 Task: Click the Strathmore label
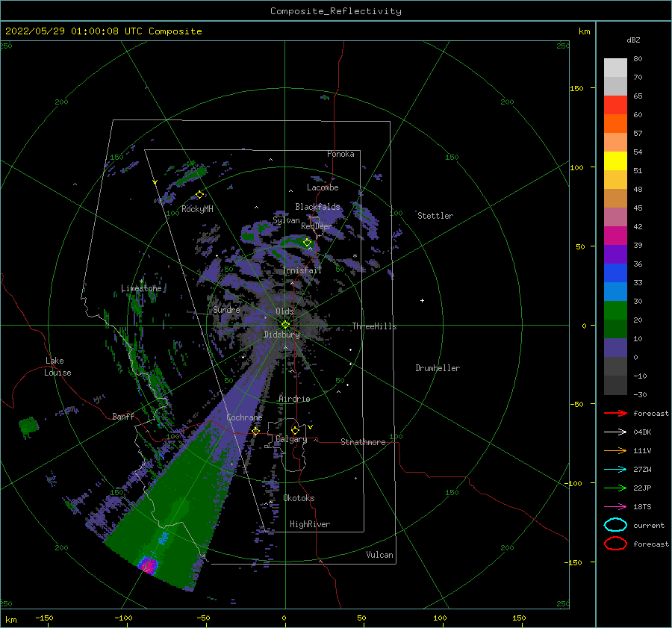pos(363,442)
